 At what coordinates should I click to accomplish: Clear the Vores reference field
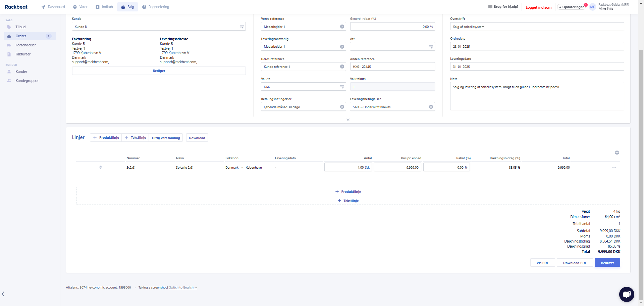click(x=342, y=27)
